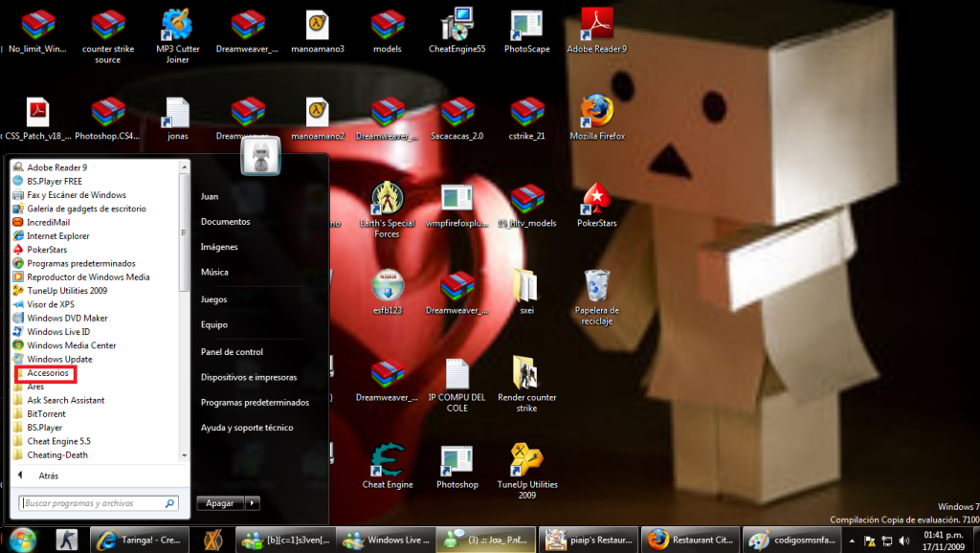Image resolution: width=980 pixels, height=553 pixels.
Task: Open the sxei folder icon
Action: coord(527,292)
